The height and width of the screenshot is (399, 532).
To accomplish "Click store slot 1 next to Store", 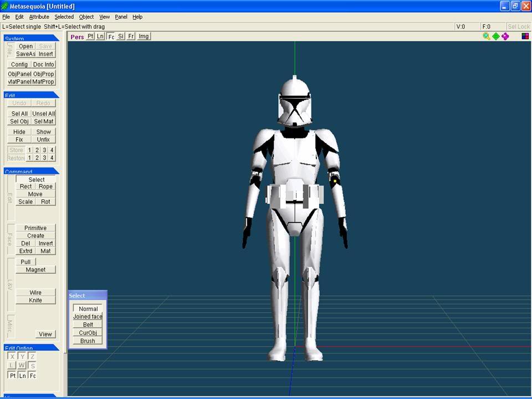I will point(30,150).
